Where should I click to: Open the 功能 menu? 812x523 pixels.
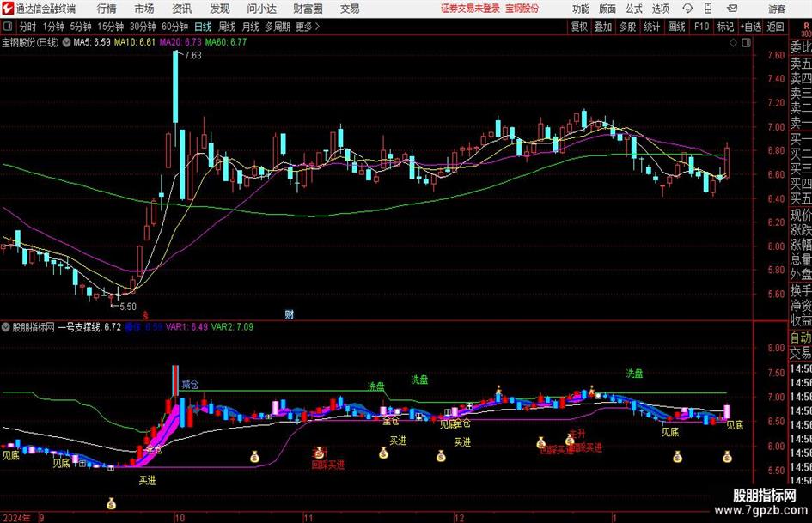[x=581, y=9]
